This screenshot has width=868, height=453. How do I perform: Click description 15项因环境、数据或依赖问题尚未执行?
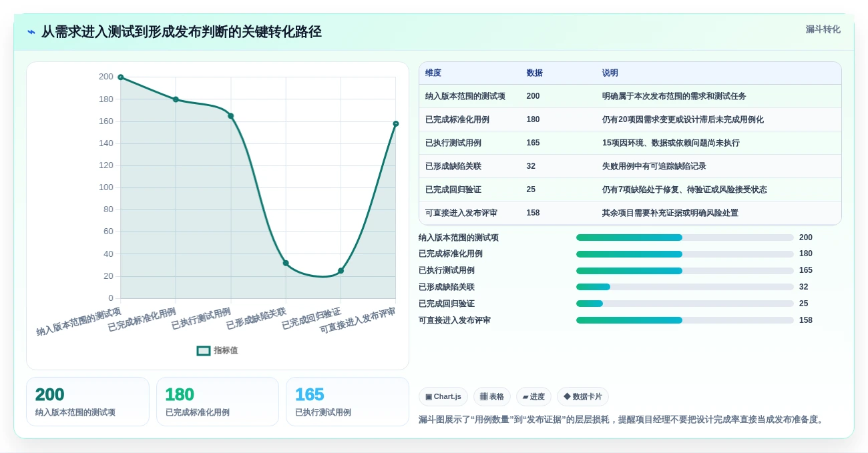(671, 143)
